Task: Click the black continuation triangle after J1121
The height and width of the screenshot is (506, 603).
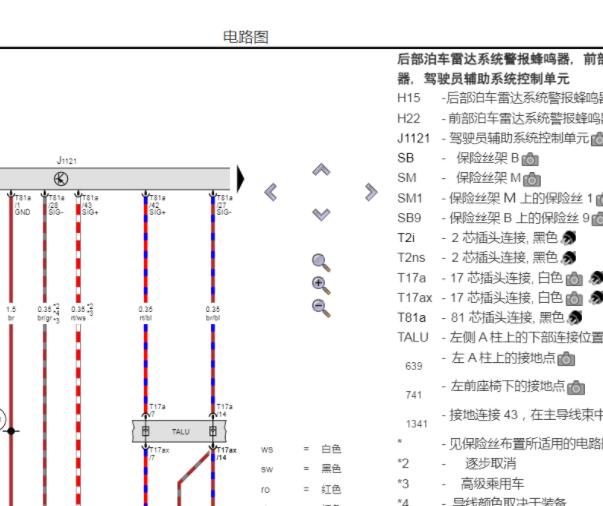Action: (240, 179)
